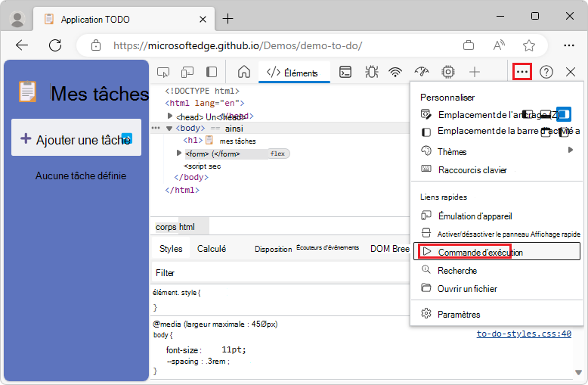The width and height of the screenshot is (588, 385).
Task: Place activity bar at the top
Action: click(546, 132)
